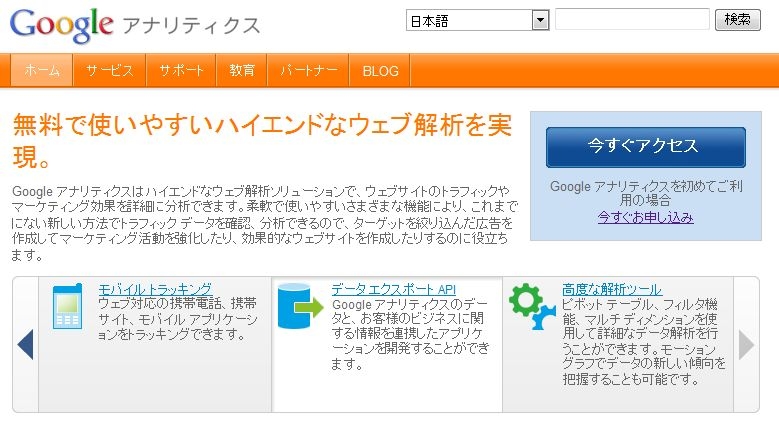Show next features with right arrow
This screenshot has width=779, height=432.
click(746, 344)
